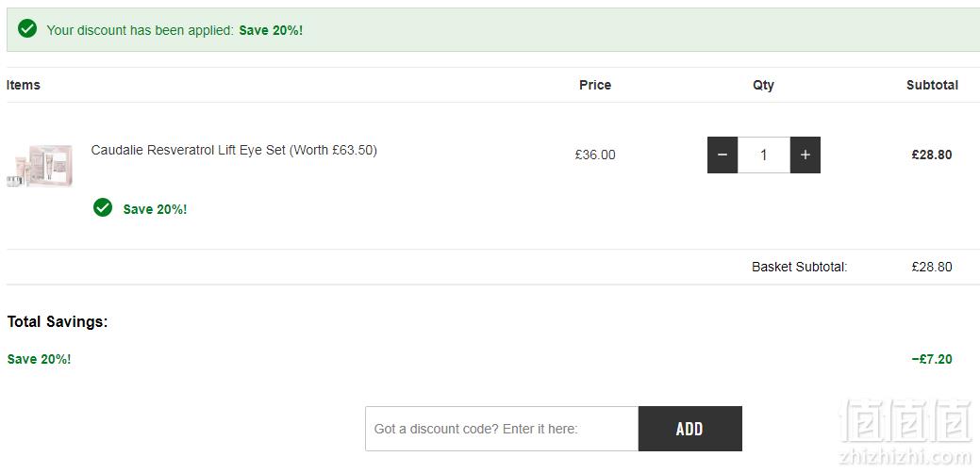Viewport: 980px width, 473px height.
Task: Click the Total Savings heading
Action: [58, 322]
